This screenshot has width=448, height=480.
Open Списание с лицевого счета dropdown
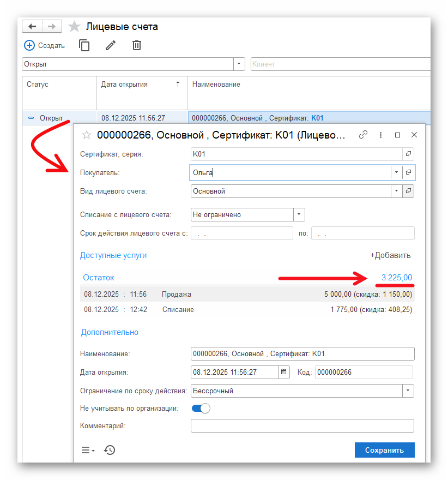click(299, 214)
